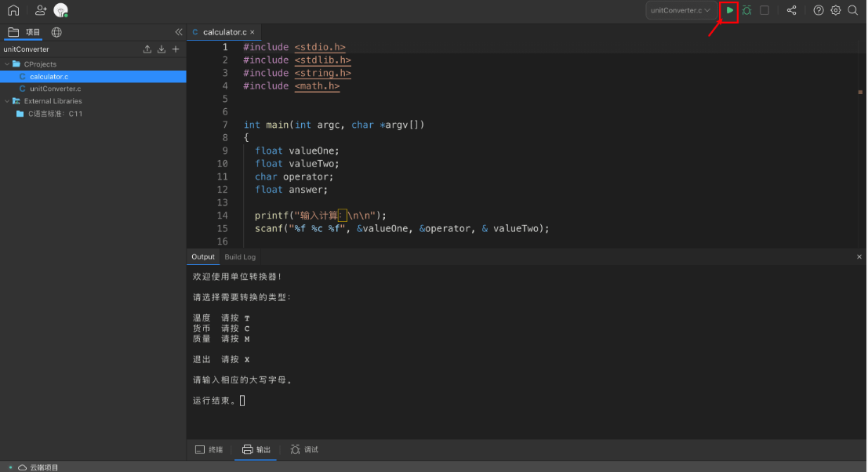
Task: Switch to the Output tab
Action: tap(202, 256)
